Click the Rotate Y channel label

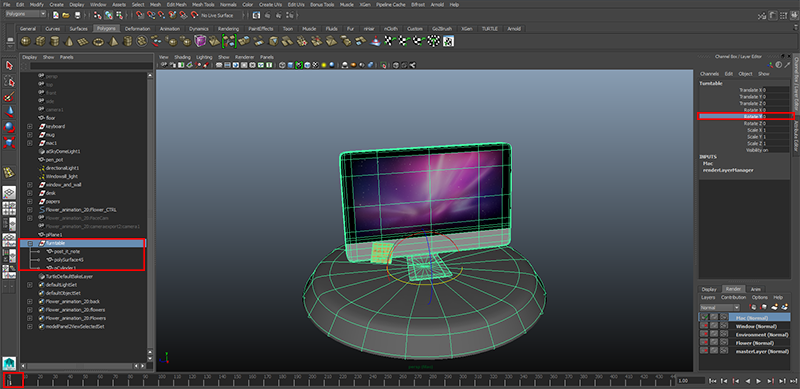coord(752,117)
